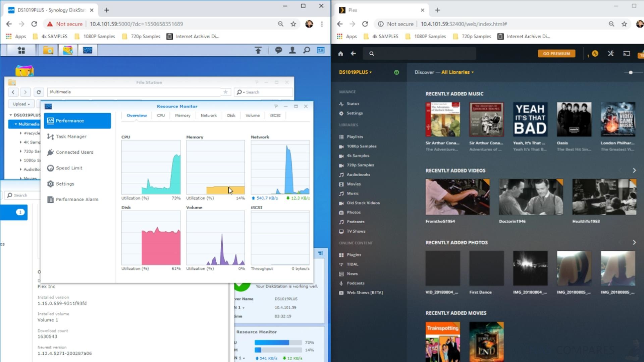This screenshot has width=644, height=362.
Task: Open 4k SAMPLES bookmark in Plex browser
Action: (x=381, y=36)
